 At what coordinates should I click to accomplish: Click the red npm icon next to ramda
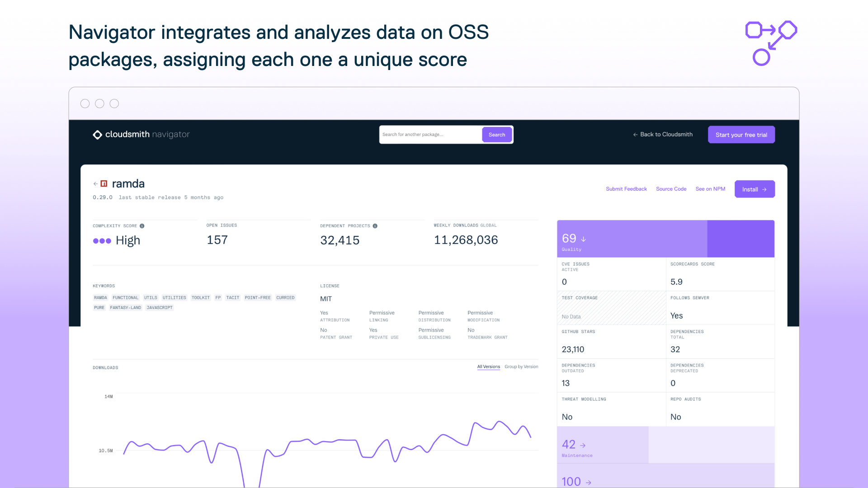point(104,183)
